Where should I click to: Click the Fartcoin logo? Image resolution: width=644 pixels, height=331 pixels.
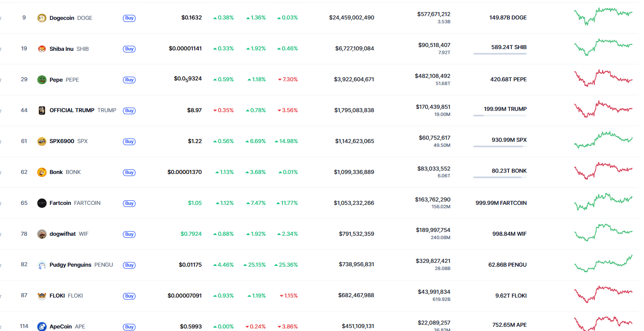click(42, 203)
